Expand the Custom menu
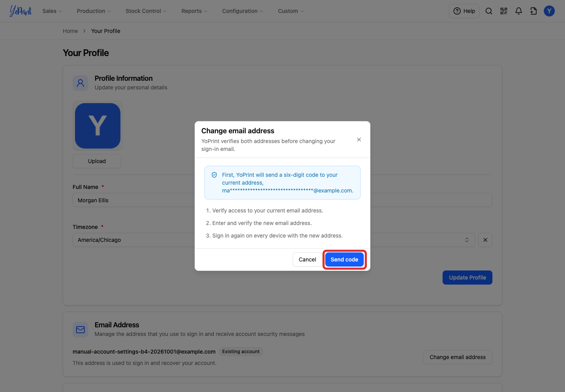Image resolution: width=565 pixels, height=392 pixels. (x=291, y=11)
